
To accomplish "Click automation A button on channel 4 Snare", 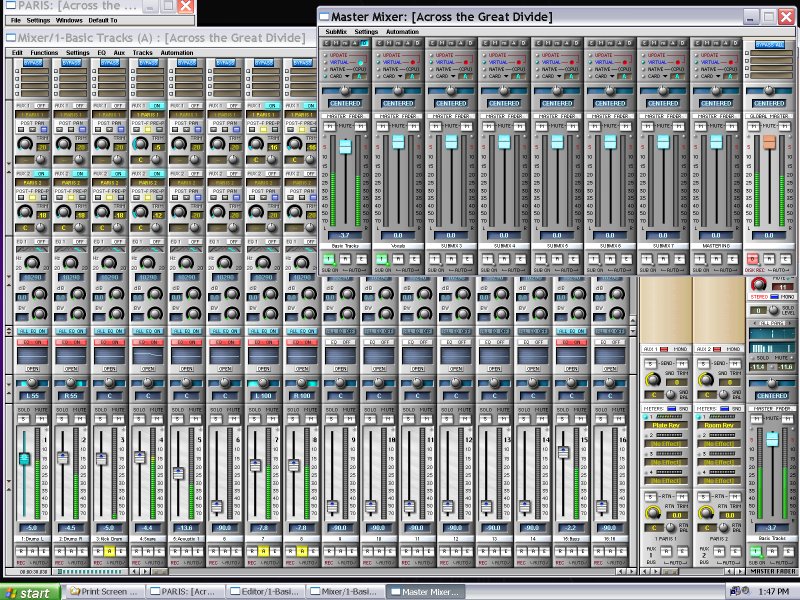I will coord(147,551).
